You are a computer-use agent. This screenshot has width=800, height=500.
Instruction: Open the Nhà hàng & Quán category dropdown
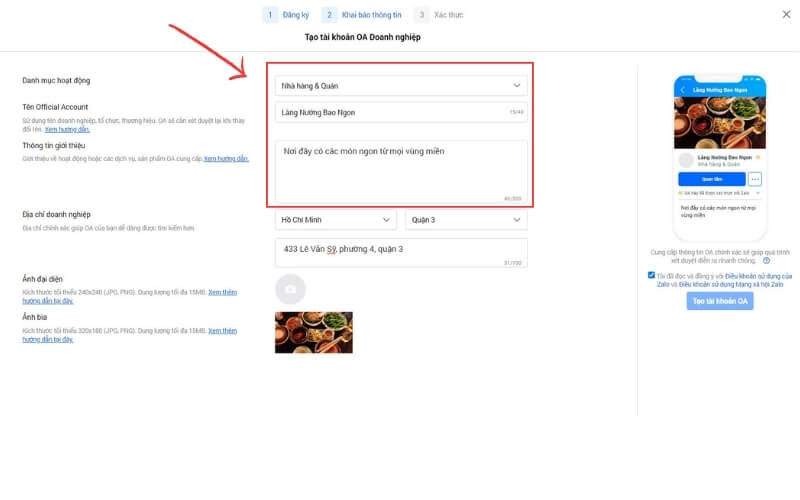401,86
